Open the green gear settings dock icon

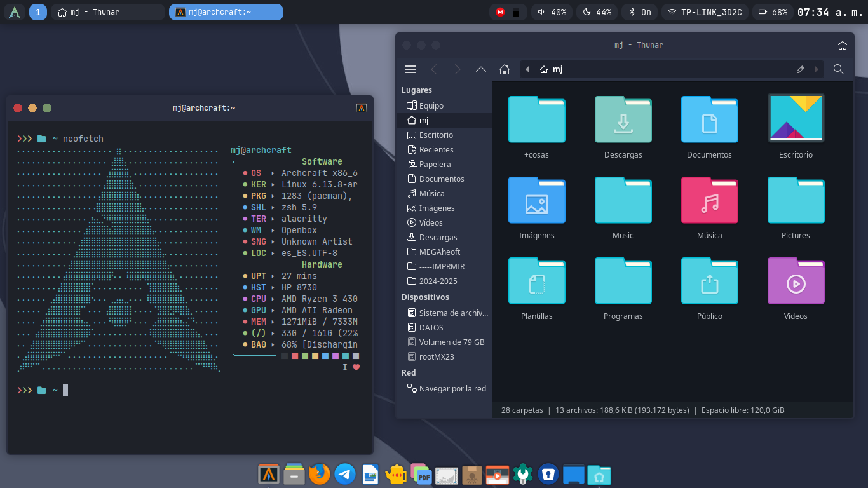(522, 474)
